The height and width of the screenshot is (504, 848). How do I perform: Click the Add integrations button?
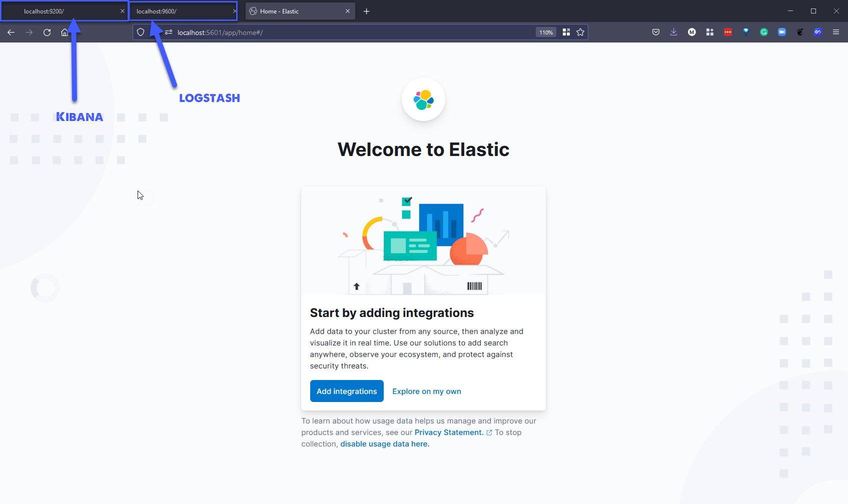coord(347,391)
